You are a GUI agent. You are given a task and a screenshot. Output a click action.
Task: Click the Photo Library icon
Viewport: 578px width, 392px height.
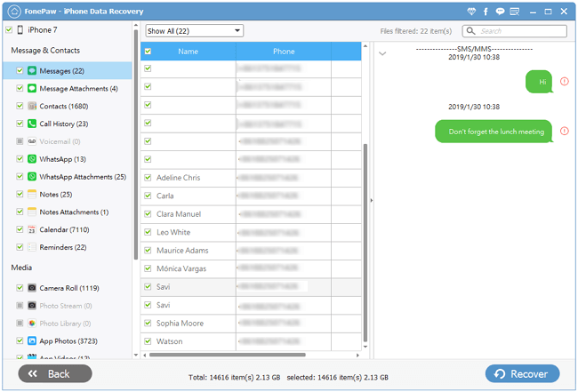[32, 324]
